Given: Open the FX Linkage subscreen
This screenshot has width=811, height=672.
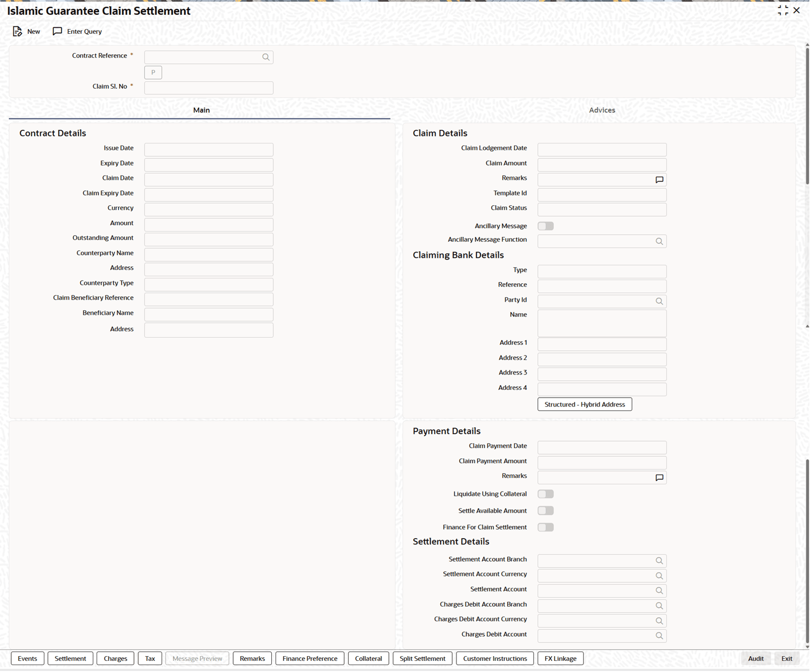Looking at the screenshot, I should pyautogui.click(x=560, y=659).
